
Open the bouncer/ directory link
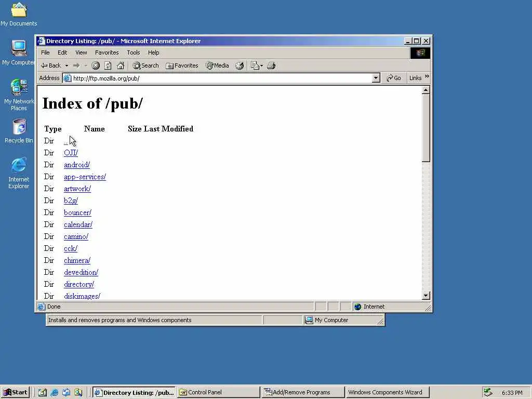[77, 212]
